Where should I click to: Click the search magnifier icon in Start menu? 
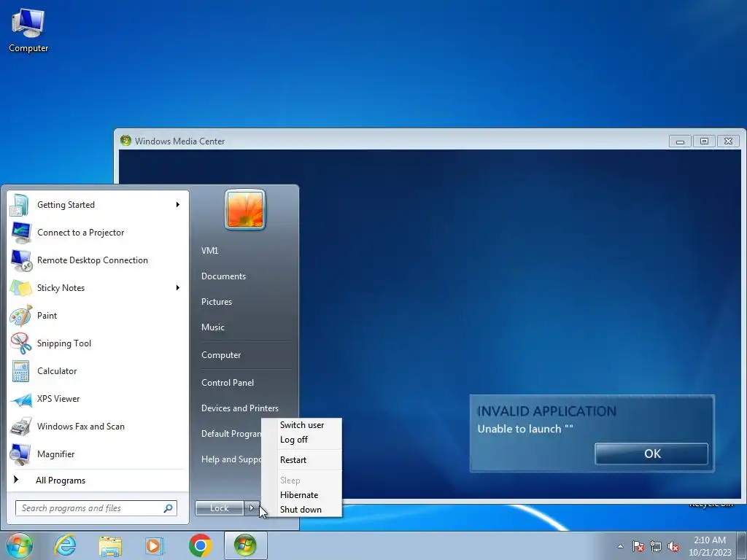[x=168, y=508]
